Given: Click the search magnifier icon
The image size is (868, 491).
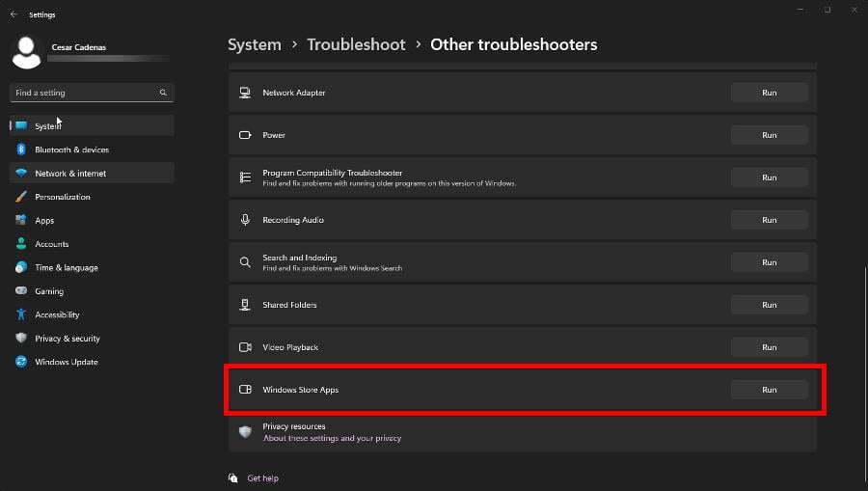Looking at the screenshot, I should (x=163, y=93).
